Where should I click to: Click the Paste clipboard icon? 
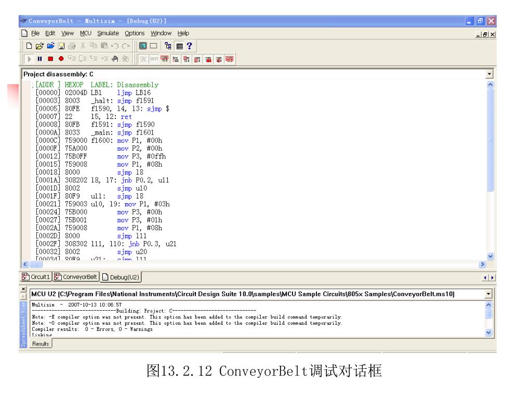pyautogui.click(x=104, y=46)
